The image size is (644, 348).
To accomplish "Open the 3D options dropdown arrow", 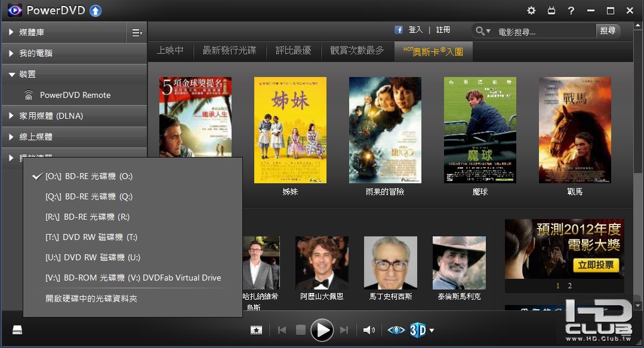I will [x=432, y=330].
